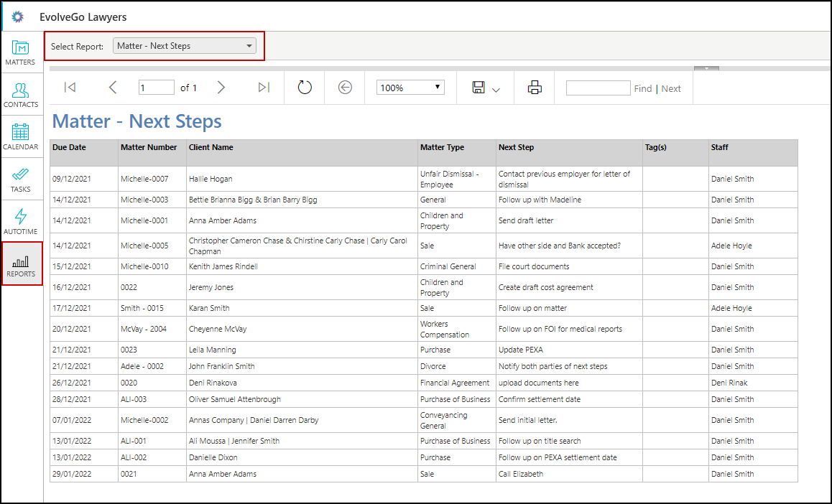Click the save/export disk icon
832x504 pixels.
click(479, 88)
